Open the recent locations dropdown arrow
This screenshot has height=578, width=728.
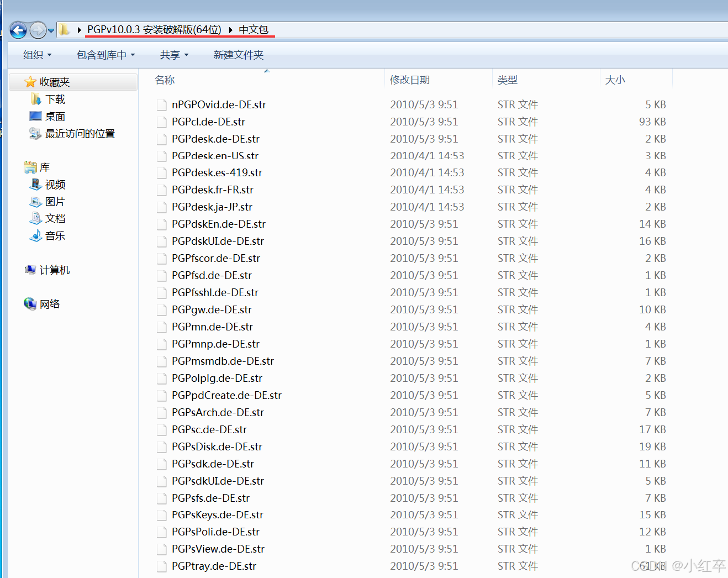(51, 30)
